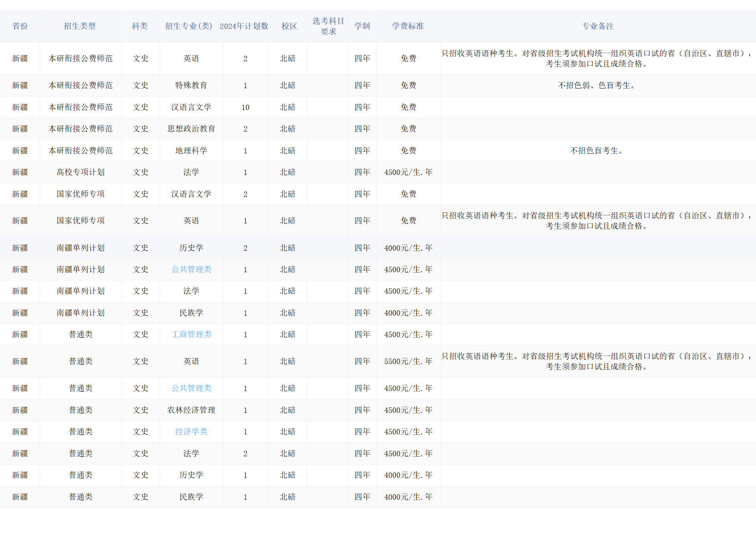Click the 高校专项计划 enrollment type cell
Screen dimensions: 756x534
[x=80, y=172]
